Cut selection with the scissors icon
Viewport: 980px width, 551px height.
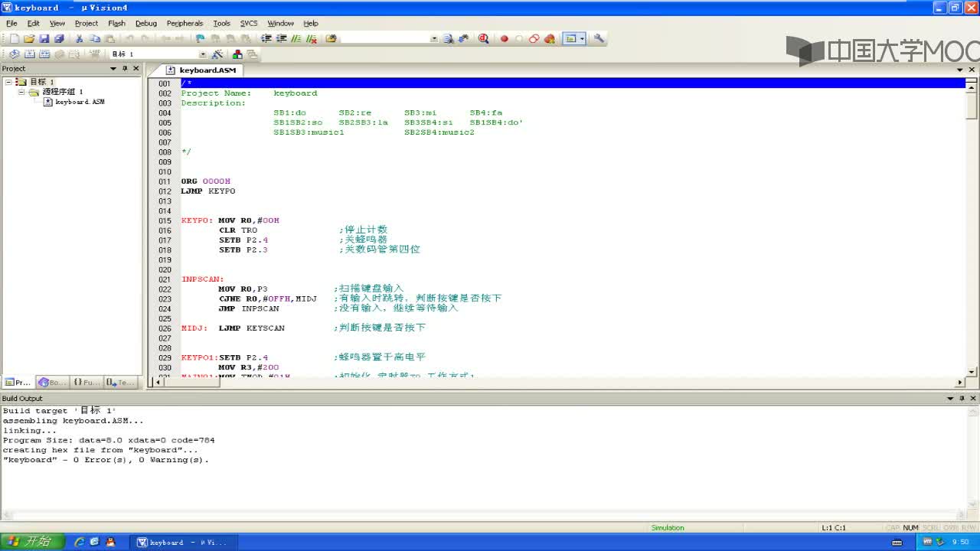79,39
